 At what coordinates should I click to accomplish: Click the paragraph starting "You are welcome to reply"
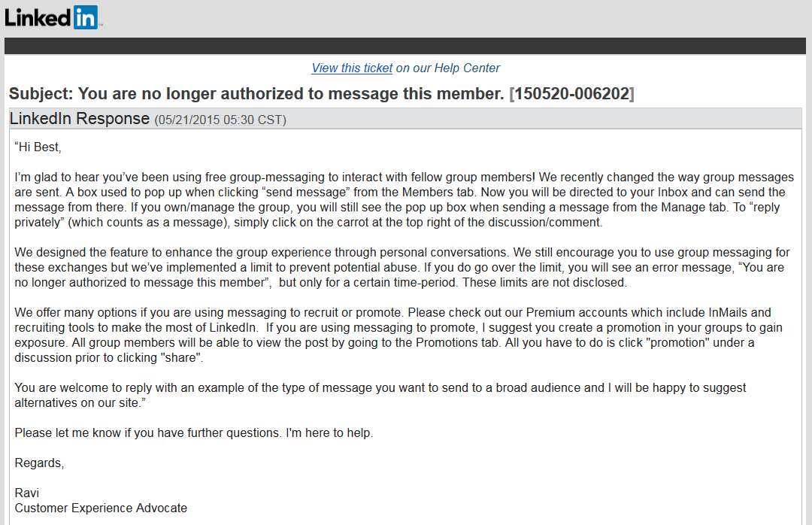380,395
